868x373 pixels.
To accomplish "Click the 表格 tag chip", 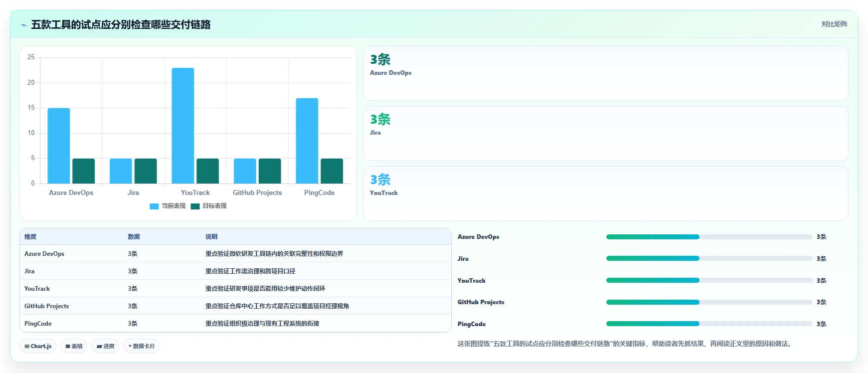I will [74, 346].
